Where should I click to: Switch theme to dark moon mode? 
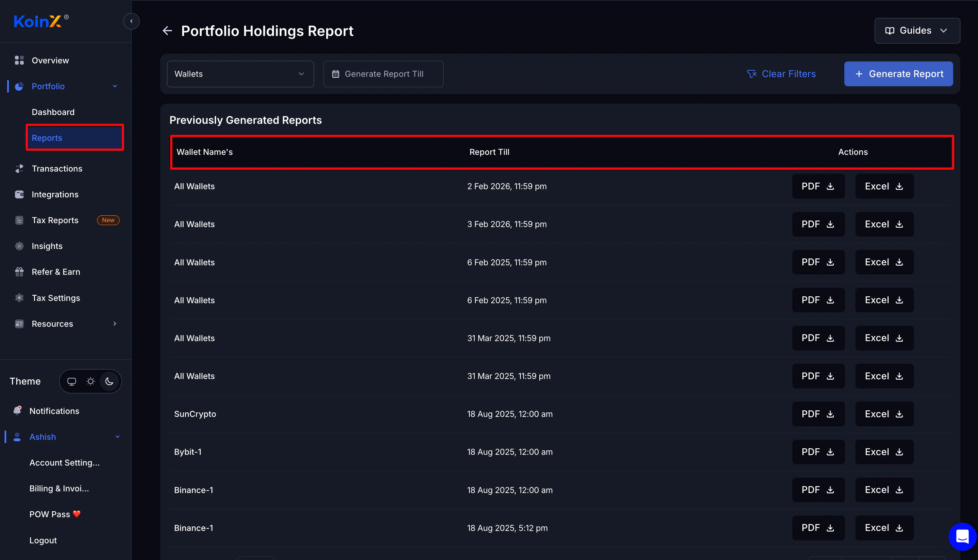click(109, 381)
